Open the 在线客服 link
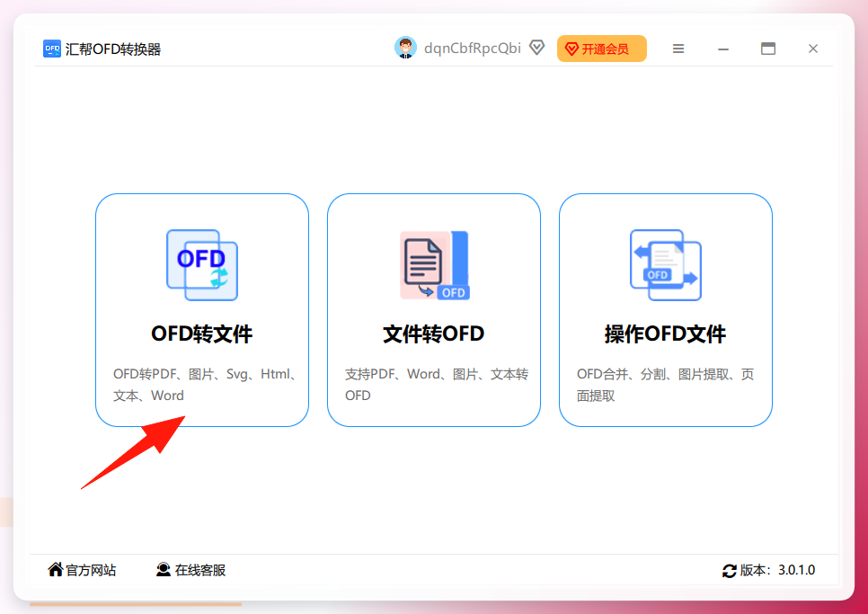 pos(200,570)
